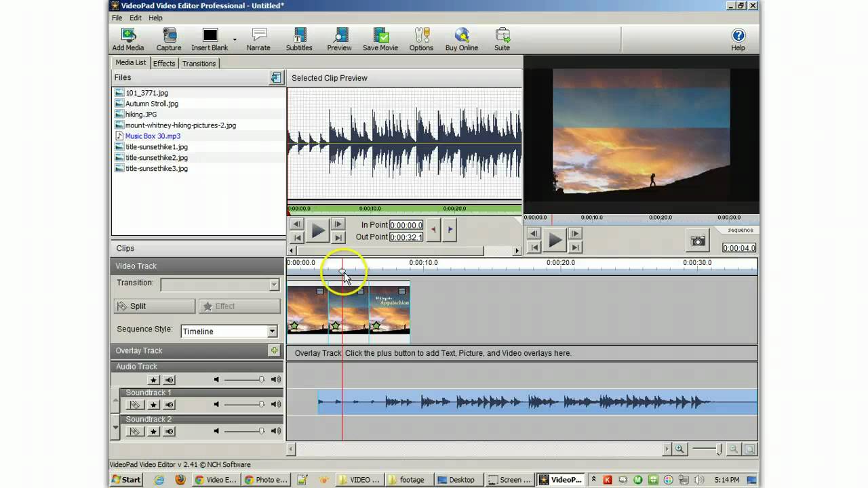Select Music Box 30.mp3 in the Files list
868x488 pixels.
pos(153,136)
